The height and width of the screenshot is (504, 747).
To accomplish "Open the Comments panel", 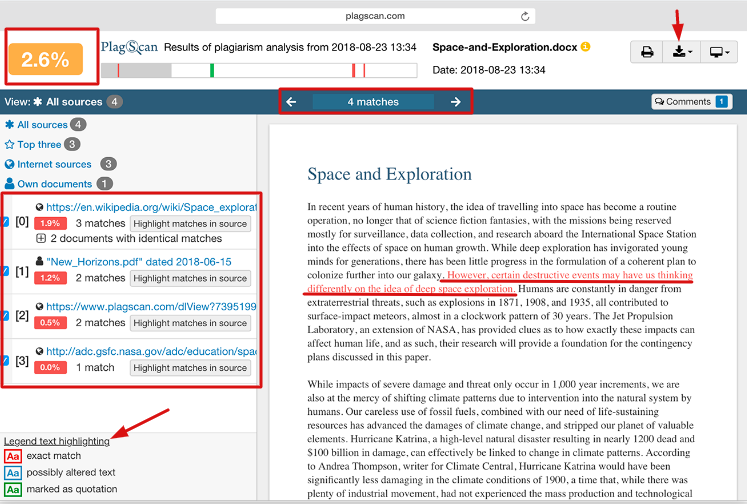I will (x=692, y=101).
